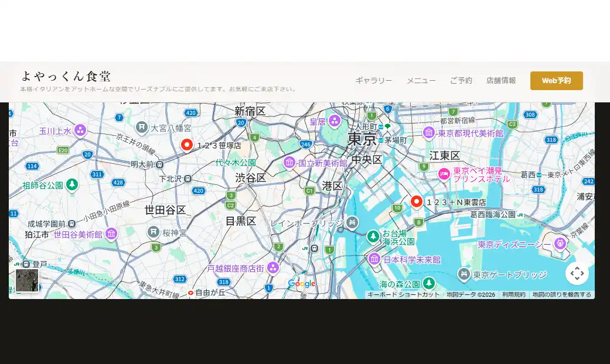
Task: Open キーボード ショートカット on the map
Action: click(403, 295)
